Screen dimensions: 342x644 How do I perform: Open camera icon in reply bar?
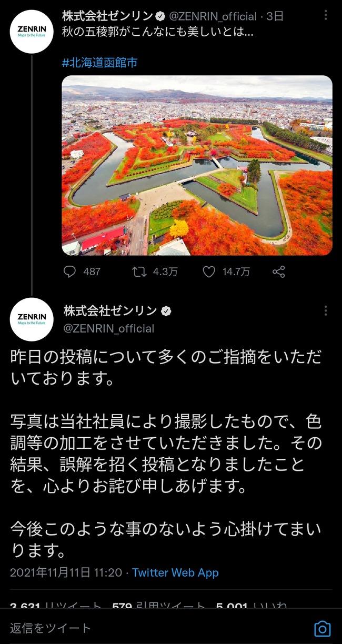322,629
